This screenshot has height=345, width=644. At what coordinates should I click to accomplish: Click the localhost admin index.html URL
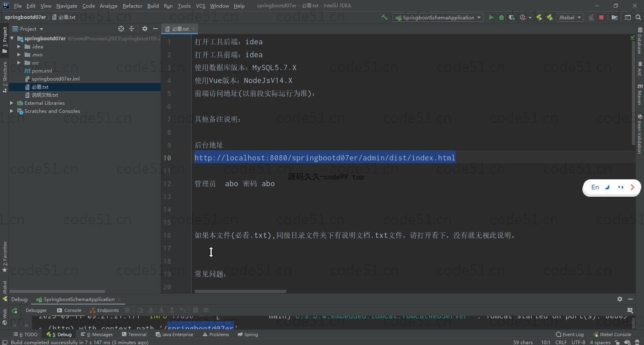[x=325, y=158]
